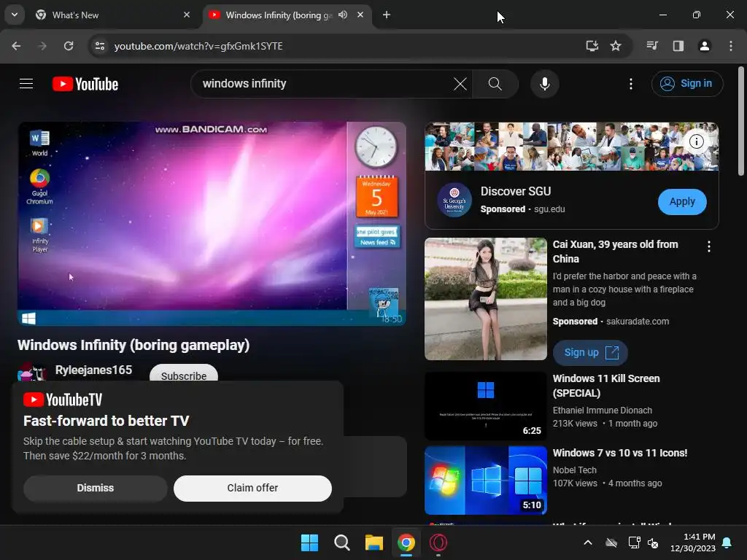The height and width of the screenshot is (560, 747).
Task: Show hidden system tray icons chevron
Action: [x=588, y=542]
